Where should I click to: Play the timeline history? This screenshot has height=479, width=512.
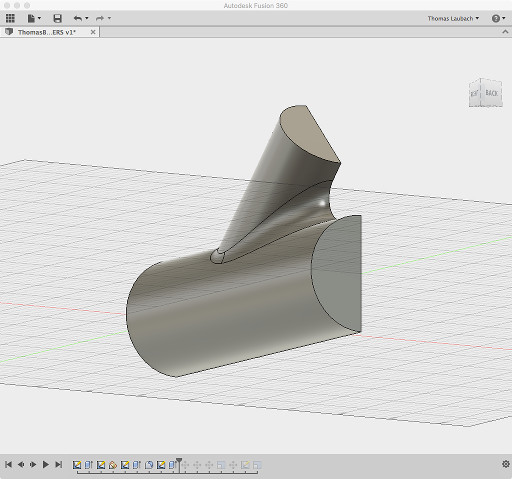tap(46, 464)
